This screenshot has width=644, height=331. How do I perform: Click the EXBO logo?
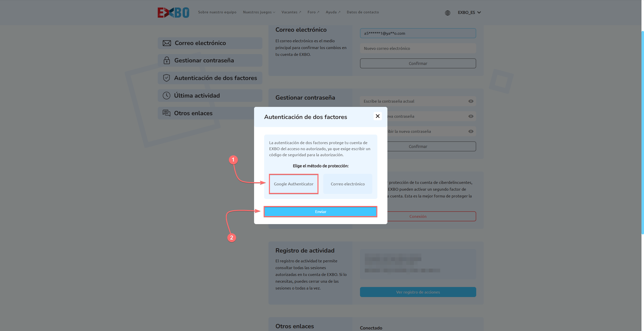click(173, 13)
